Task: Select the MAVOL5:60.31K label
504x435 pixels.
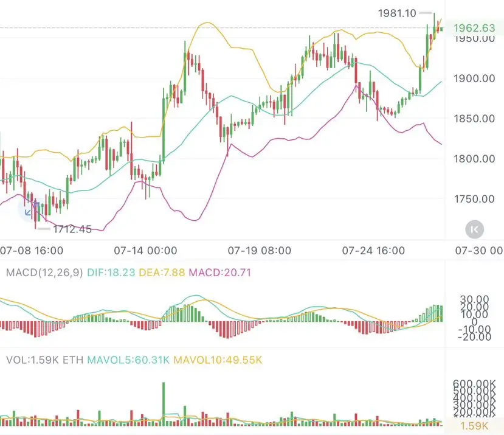Action: [x=128, y=360]
